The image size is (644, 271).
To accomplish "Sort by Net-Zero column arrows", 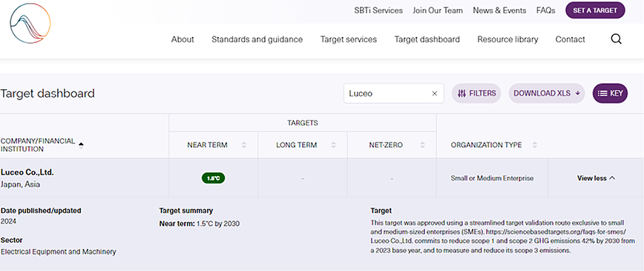I will coord(422,145).
